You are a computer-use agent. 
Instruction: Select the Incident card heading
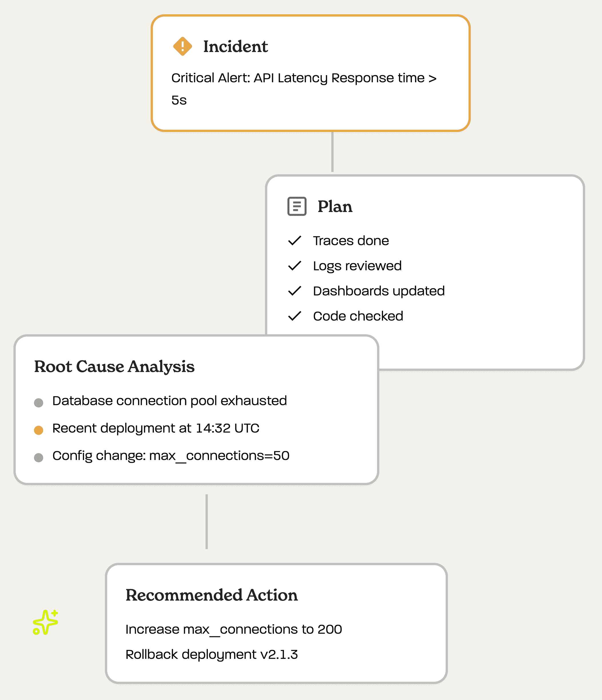coord(235,47)
